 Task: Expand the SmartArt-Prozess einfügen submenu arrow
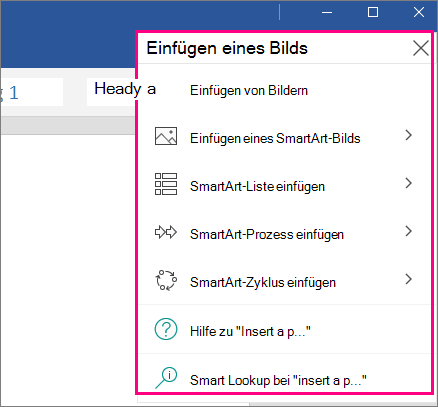point(409,231)
